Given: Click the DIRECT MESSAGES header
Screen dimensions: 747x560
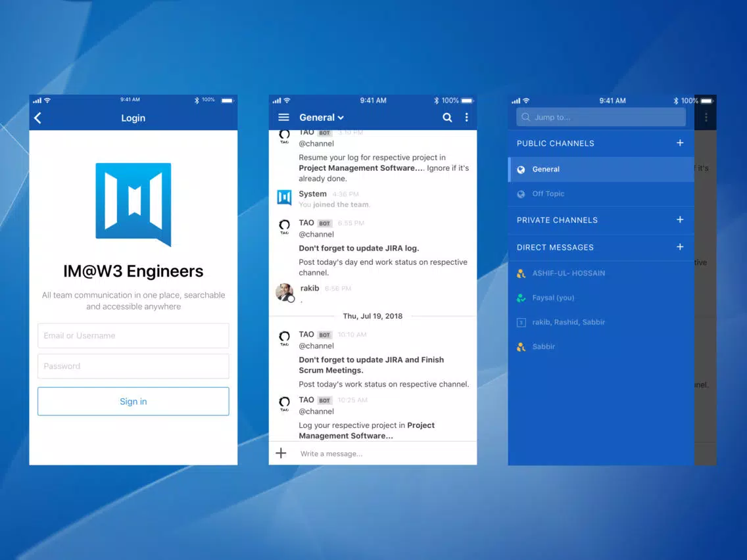Looking at the screenshot, I should pos(555,247).
